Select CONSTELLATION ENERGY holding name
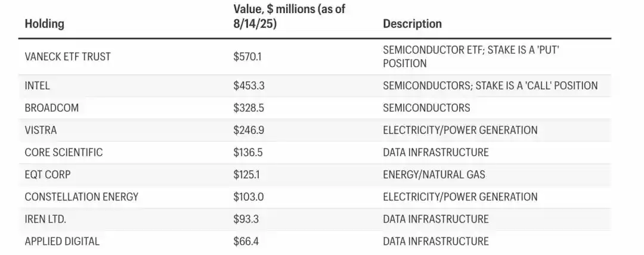Screen dimensions: 644x255 pyautogui.click(x=82, y=197)
